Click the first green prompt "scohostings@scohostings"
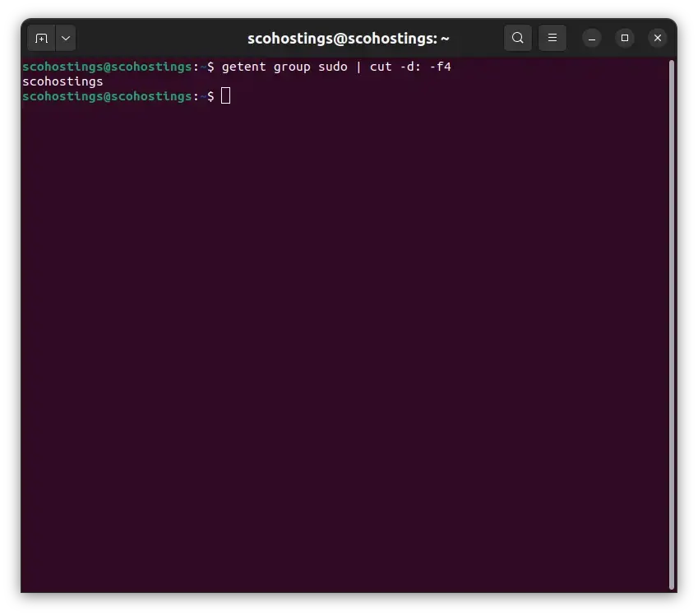The image size is (698, 616). [107, 67]
